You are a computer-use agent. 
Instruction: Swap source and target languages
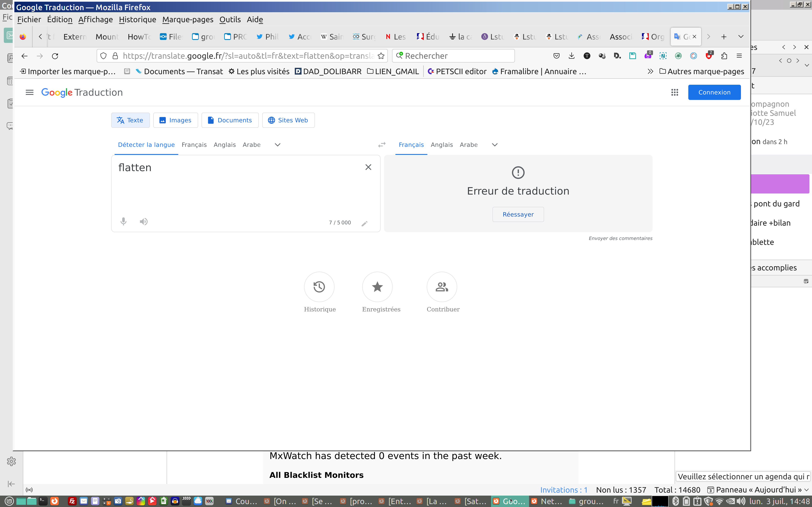382,144
